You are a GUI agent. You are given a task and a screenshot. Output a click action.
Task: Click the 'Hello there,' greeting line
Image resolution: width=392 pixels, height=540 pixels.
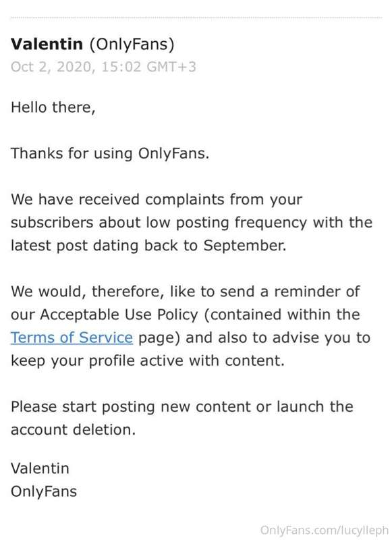tap(53, 107)
